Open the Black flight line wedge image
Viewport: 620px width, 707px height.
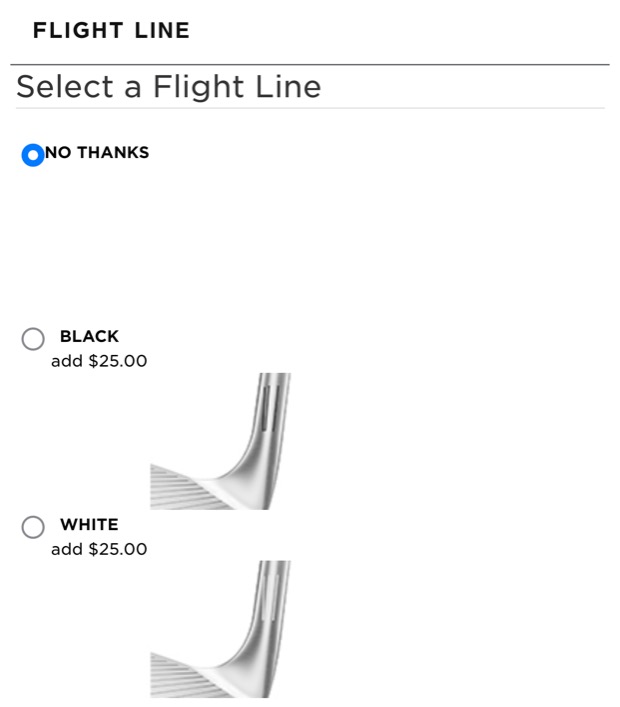(221, 441)
